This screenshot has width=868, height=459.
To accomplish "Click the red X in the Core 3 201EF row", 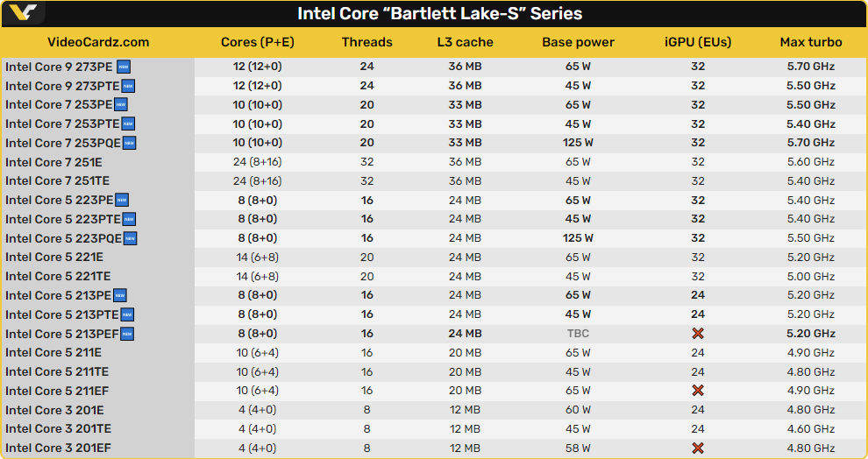I will click(698, 448).
